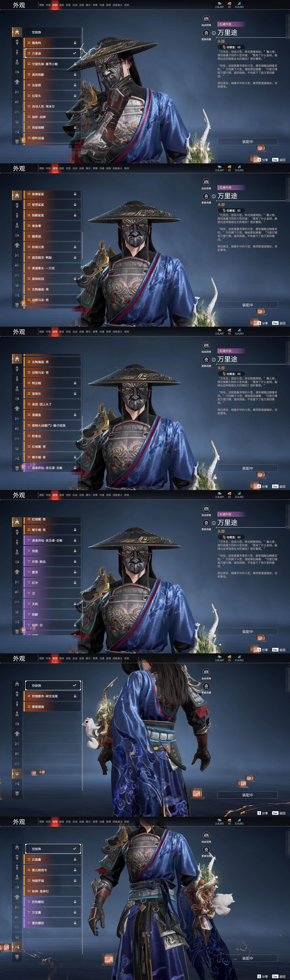Click the orange icon beside 獬雷镖旗
This screenshot has width=290, height=980.
pyautogui.click(x=29, y=707)
